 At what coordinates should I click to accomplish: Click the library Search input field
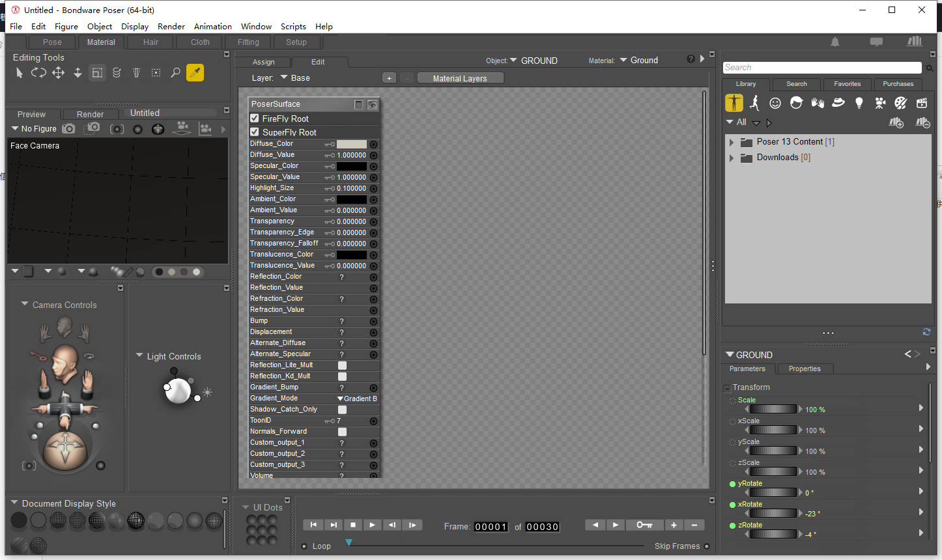point(822,68)
